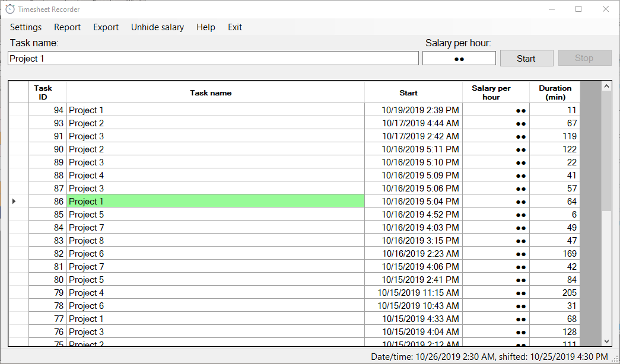The width and height of the screenshot is (620, 364).
Task: Click start time 10/16/2019 2:23 AM
Action: [414, 253]
